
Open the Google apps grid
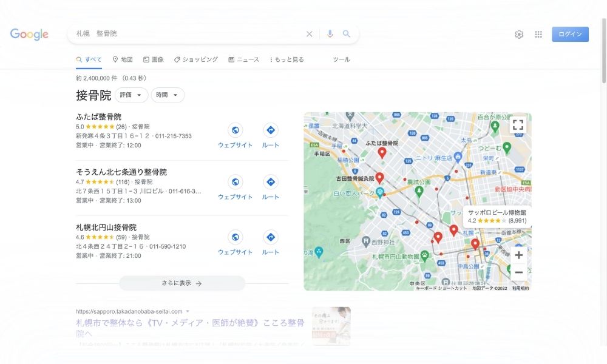click(538, 35)
